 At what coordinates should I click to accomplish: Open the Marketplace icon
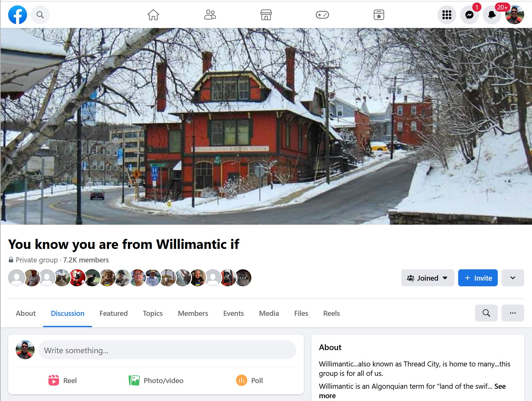pos(266,15)
